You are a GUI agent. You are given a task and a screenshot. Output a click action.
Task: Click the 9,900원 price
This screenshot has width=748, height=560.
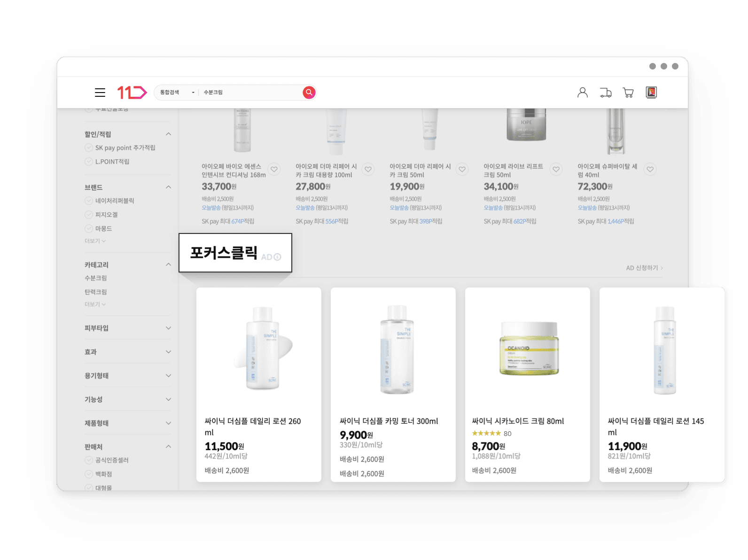point(356,435)
